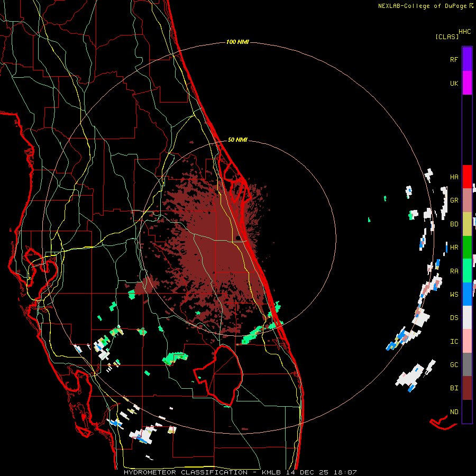Select the GC gray legend swatch

(467, 364)
